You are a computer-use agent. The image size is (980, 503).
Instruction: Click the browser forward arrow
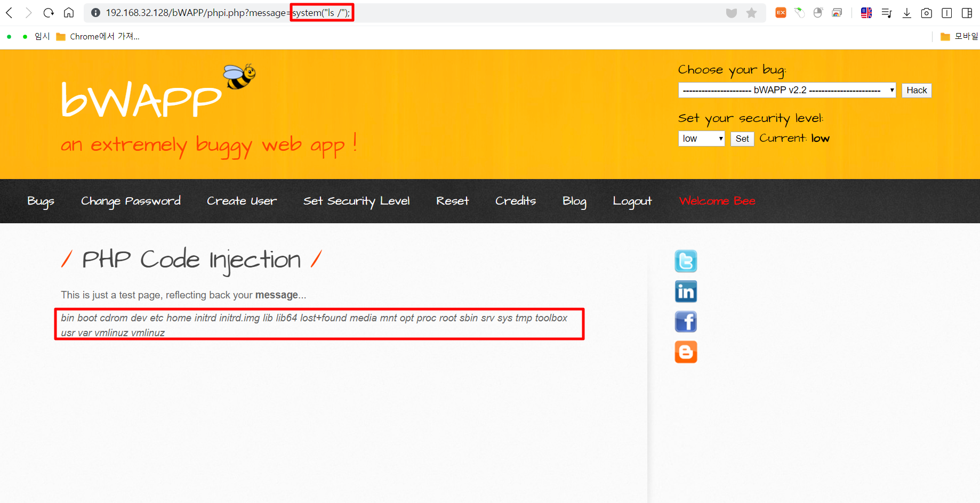(x=29, y=13)
